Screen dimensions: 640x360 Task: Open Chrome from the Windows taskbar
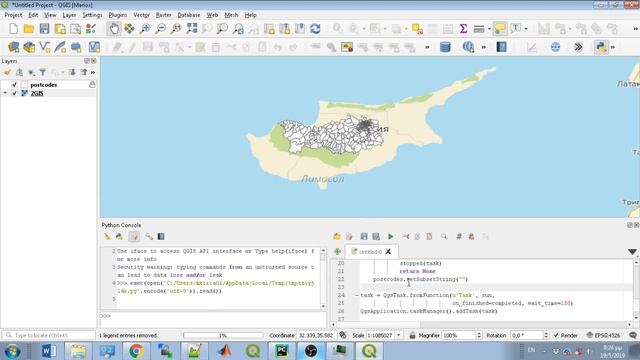click(x=136, y=351)
